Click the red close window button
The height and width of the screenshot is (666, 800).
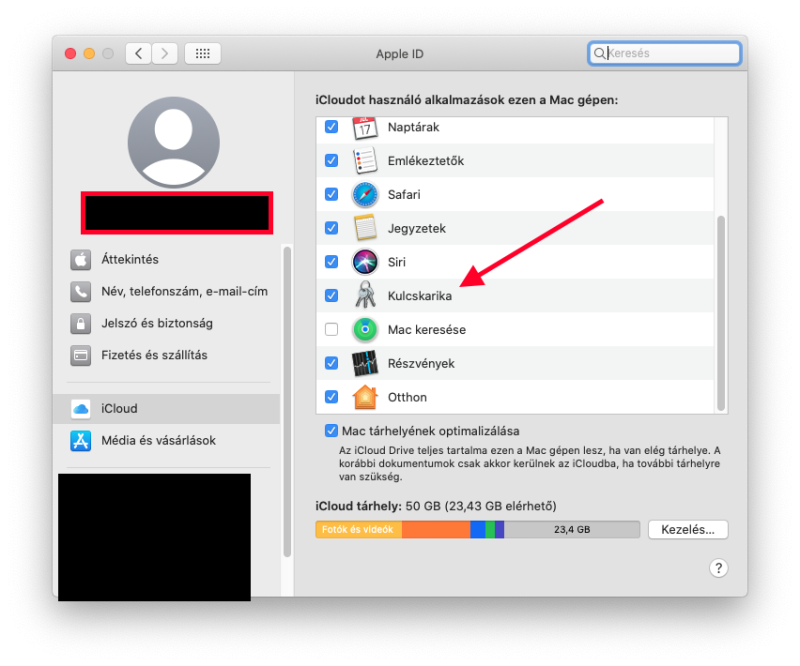[70, 54]
